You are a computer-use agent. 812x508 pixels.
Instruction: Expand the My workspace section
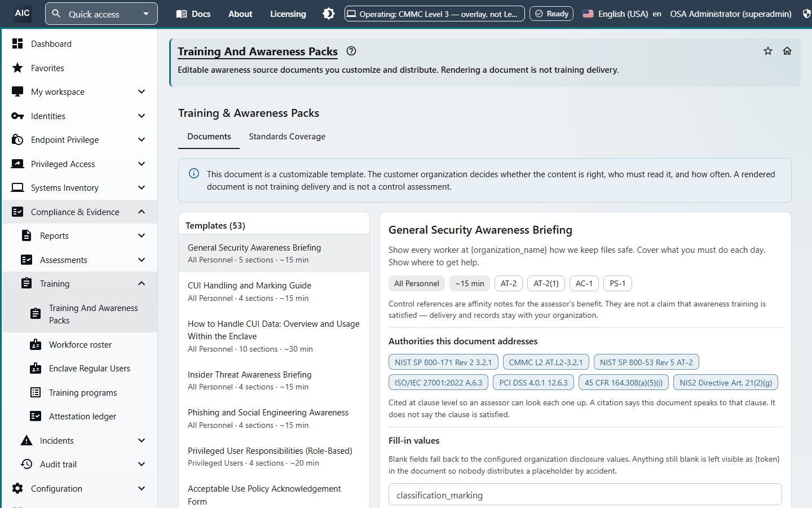142,91
